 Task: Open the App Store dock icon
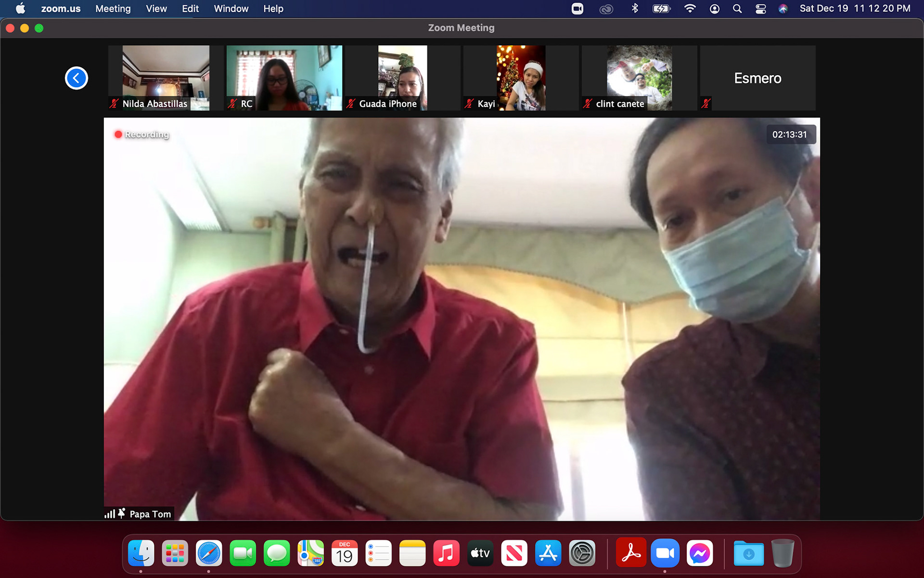pos(548,553)
